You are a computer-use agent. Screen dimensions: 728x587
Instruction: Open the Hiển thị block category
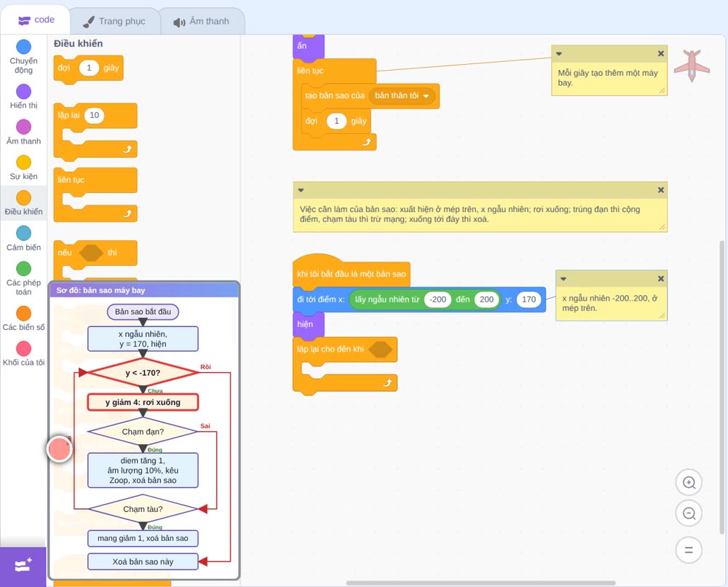pyautogui.click(x=23, y=97)
